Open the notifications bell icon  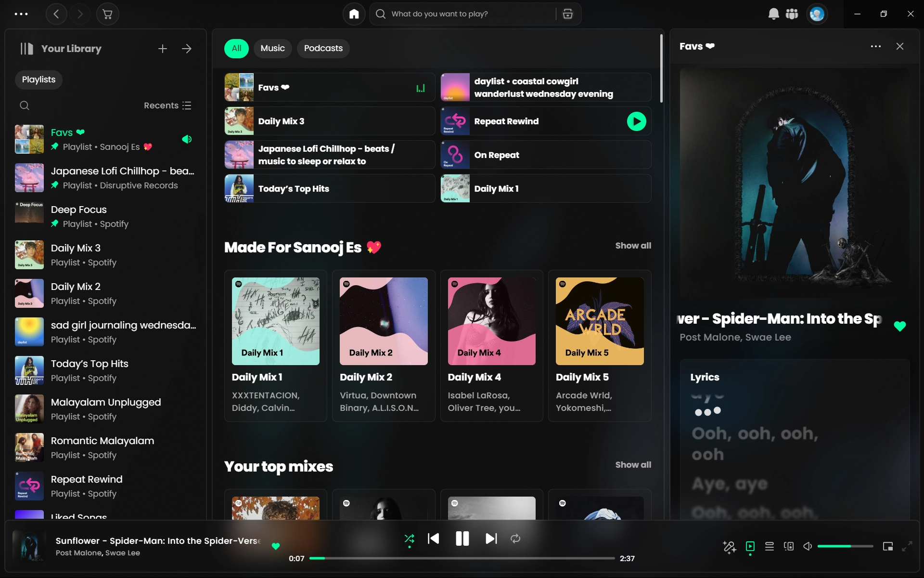[773, 14]
